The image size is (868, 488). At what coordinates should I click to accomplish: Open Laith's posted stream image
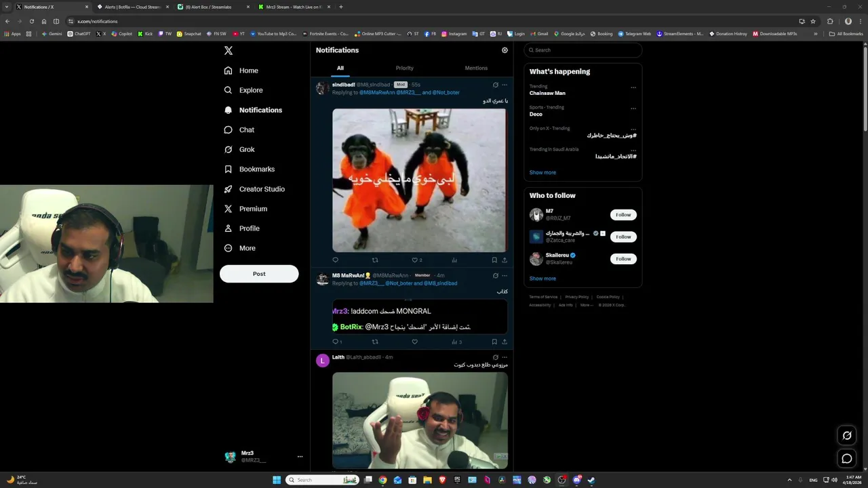point(420,420)
